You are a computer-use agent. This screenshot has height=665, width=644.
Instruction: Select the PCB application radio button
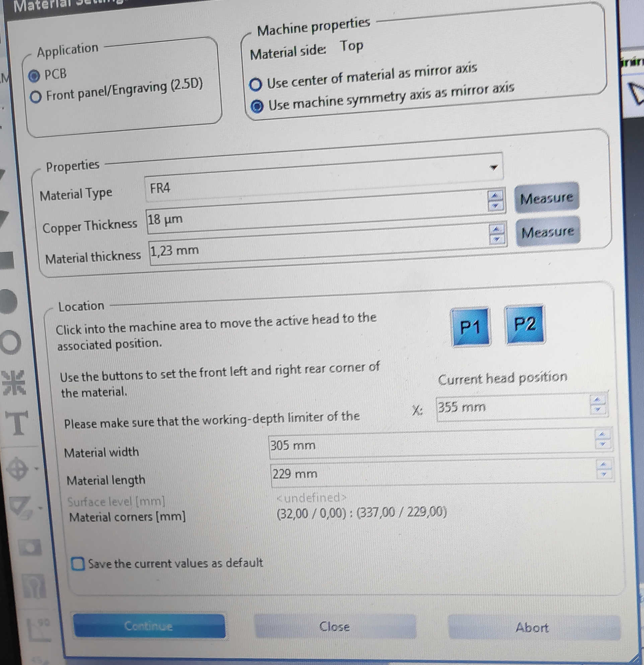pos(33,76)
